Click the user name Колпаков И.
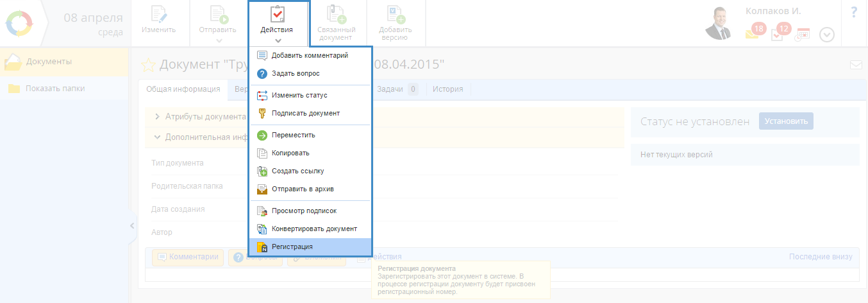The image size is (868, 303). tap(773, 11)
